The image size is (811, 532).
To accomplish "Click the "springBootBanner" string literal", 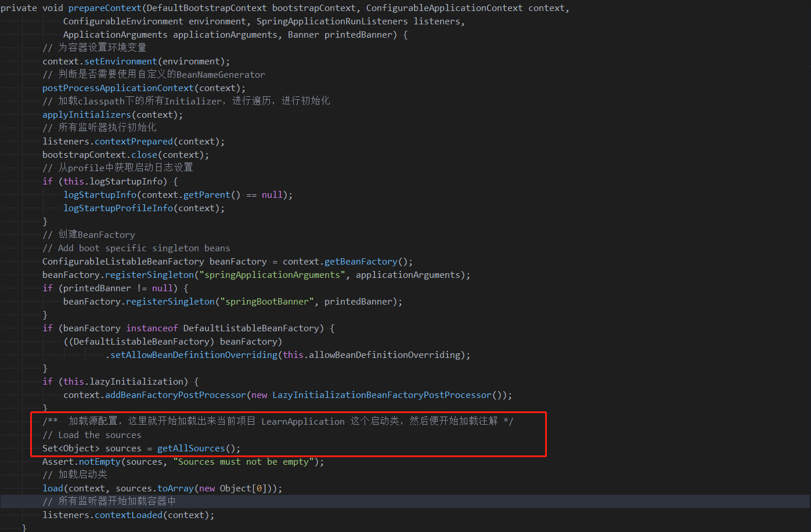I will [267, 302].
